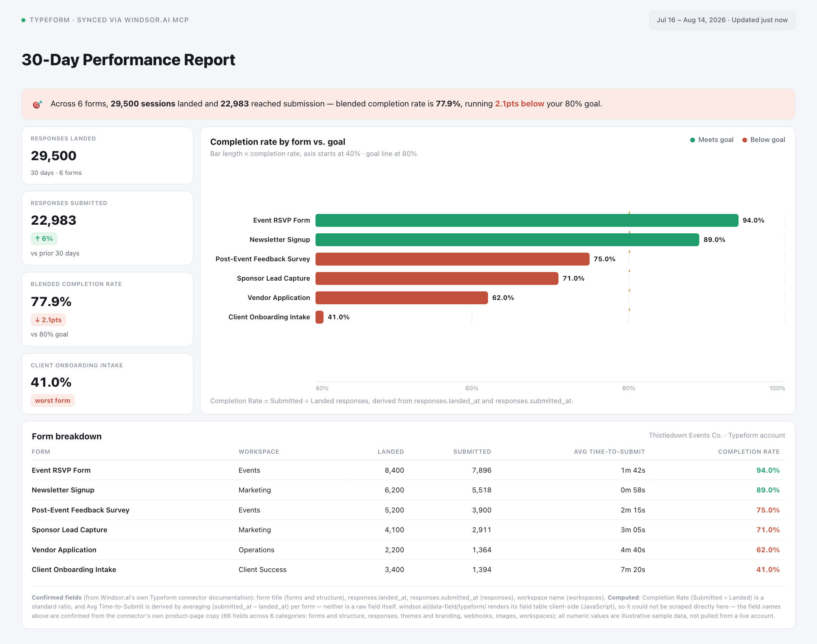Viewport: 817px width, 644px height.
Task: Click the AVG TIME-TO-SUBMIT column header
Action: [609, 452]
